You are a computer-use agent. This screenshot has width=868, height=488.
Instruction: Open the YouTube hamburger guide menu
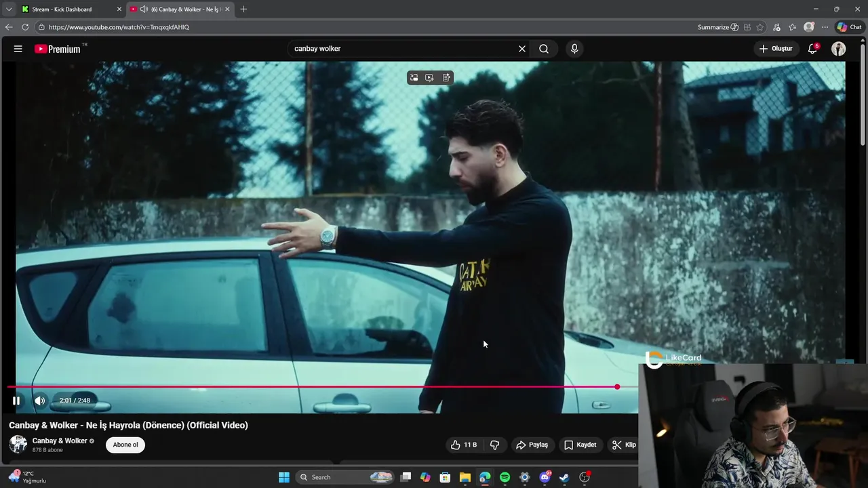pos(18,49)
